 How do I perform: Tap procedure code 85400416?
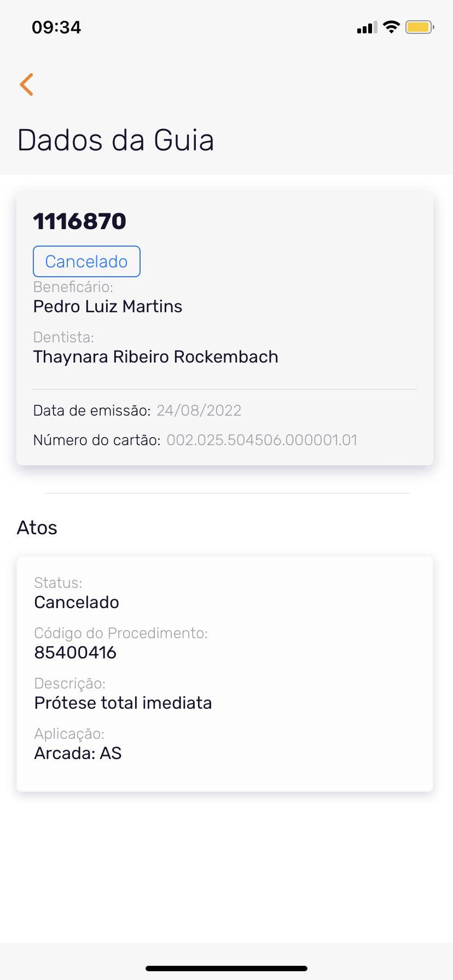[75, 652]
